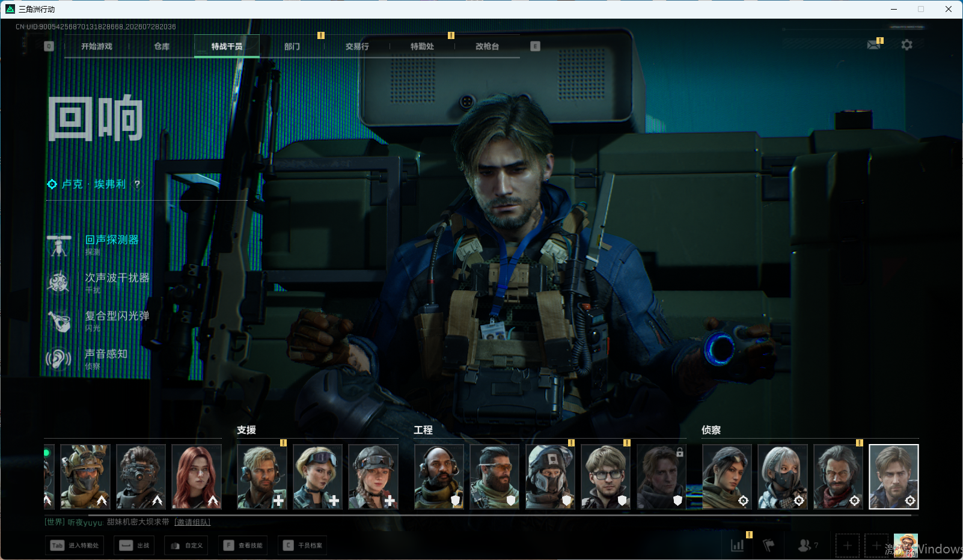Viewport: 963px width, 560px height.
Task: Click the 出战 deploy button
Action: (134, 546)
